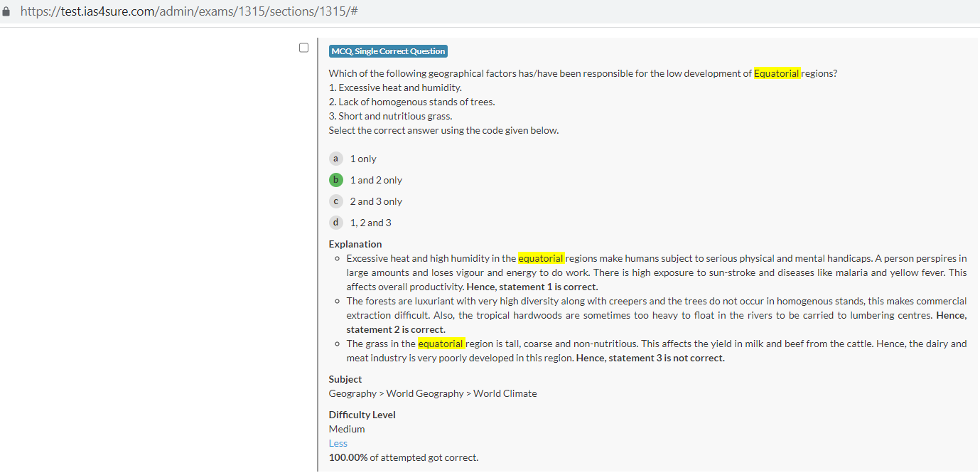980x473 pixels.
Task: Click highlighted 'equatorial' in first explanation bullet
Action: 541,258
